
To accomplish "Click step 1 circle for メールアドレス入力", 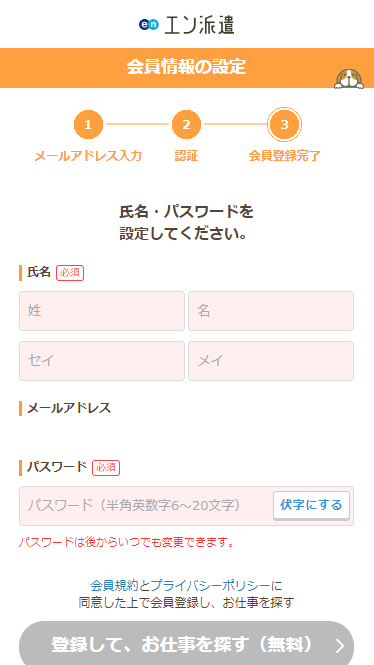I will (88, 125).
